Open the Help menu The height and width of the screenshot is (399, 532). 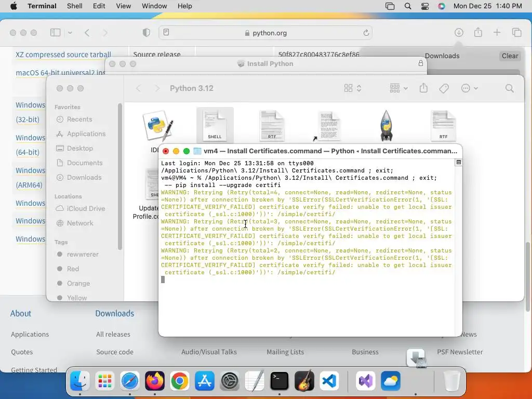coord(185,6)
